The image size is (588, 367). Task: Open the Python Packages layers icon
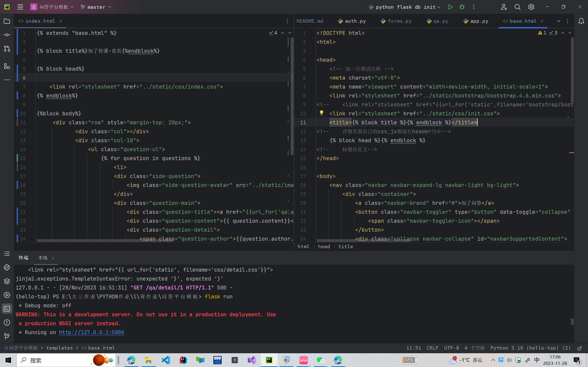tap(7, 281)
